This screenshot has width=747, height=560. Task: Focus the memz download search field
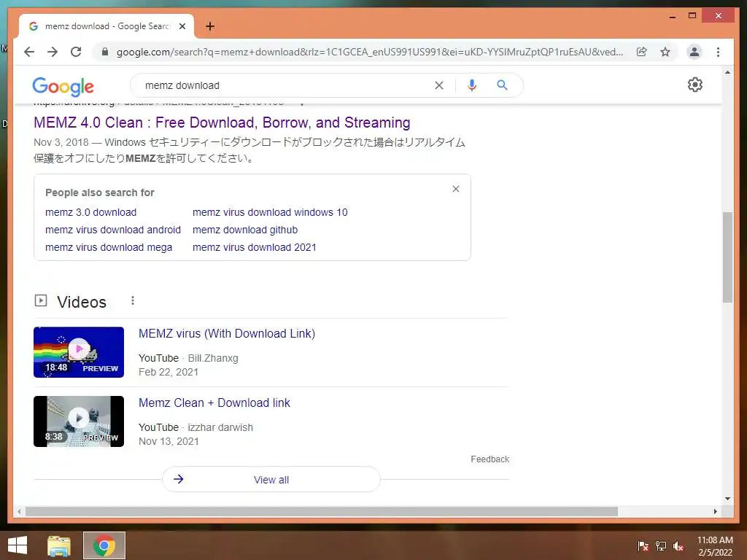pos(286,85)
